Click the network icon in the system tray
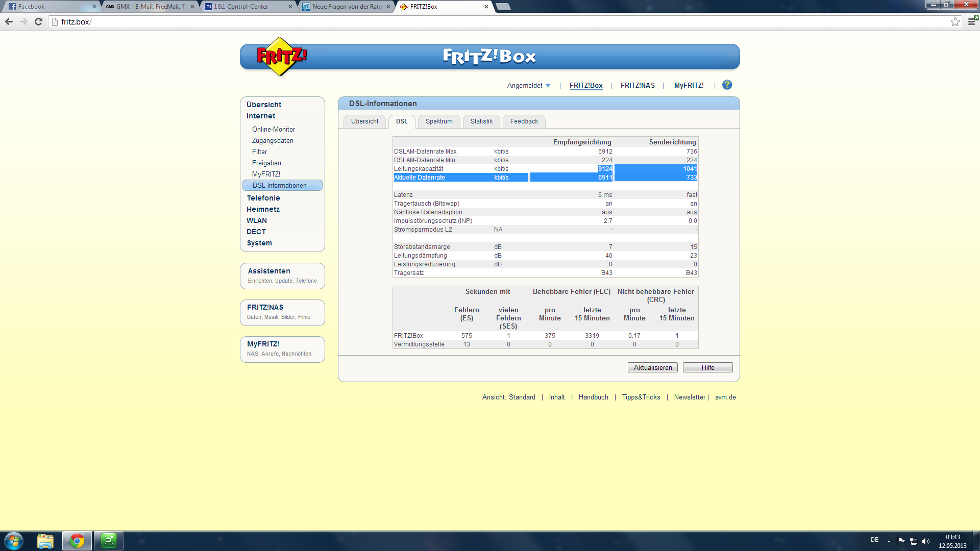Screen dimensions: 980x551 tap(914, 541)
